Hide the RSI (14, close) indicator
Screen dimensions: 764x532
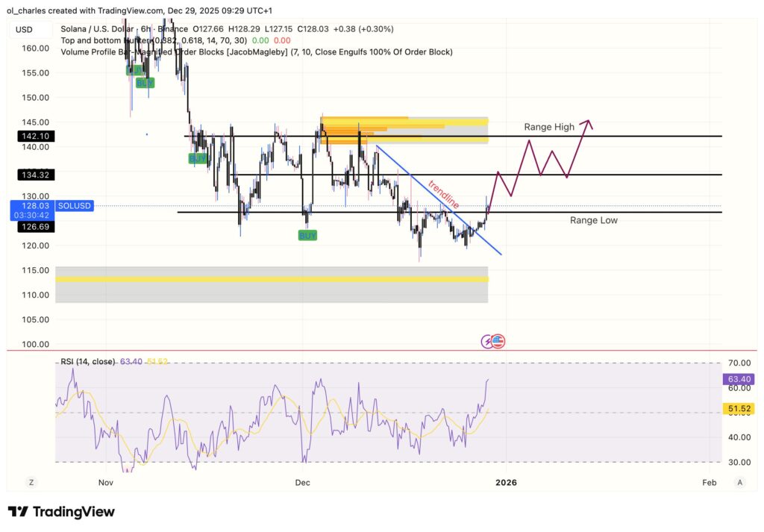point(86,360)
